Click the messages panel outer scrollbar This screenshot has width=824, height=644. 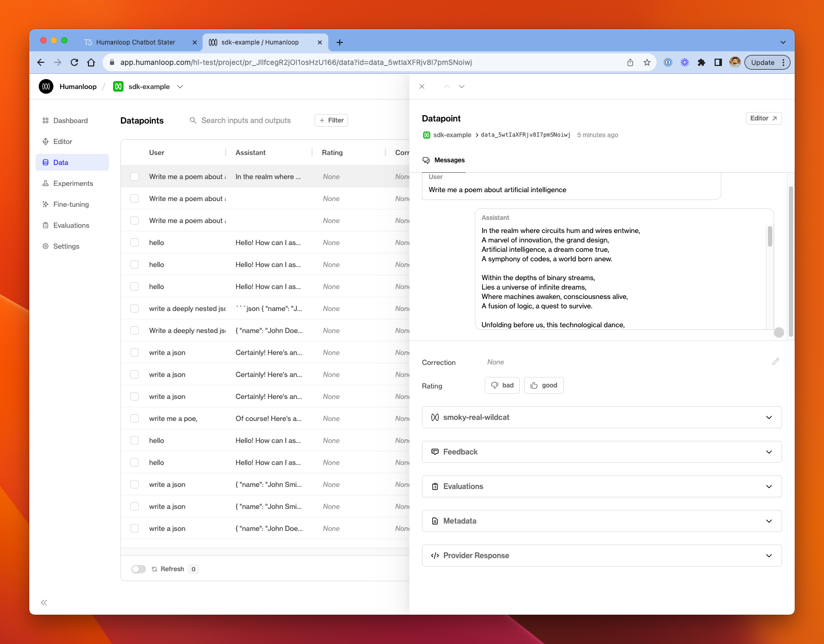pyautogui.click(x=791, y=262)
